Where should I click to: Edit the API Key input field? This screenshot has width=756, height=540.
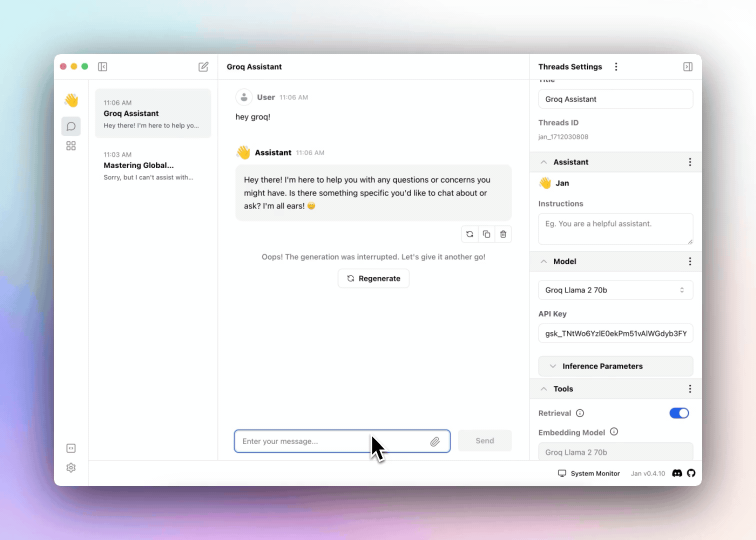[615, 333]
